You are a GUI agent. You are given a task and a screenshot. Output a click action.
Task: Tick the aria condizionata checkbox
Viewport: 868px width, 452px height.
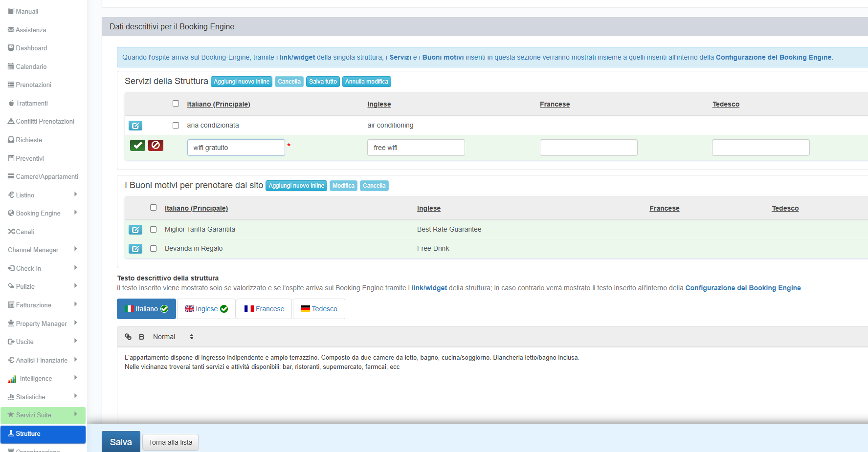176,126
